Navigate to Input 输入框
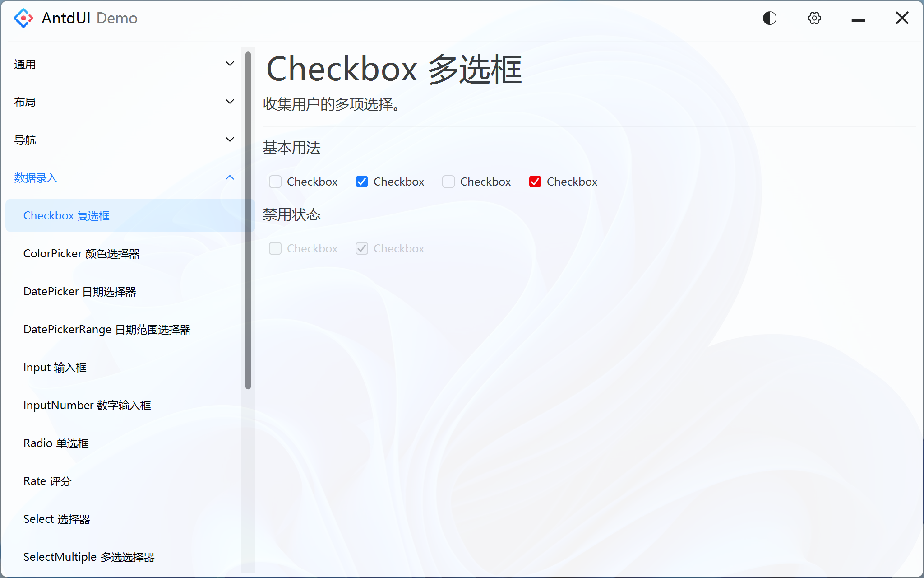 (x=55, y=367)
